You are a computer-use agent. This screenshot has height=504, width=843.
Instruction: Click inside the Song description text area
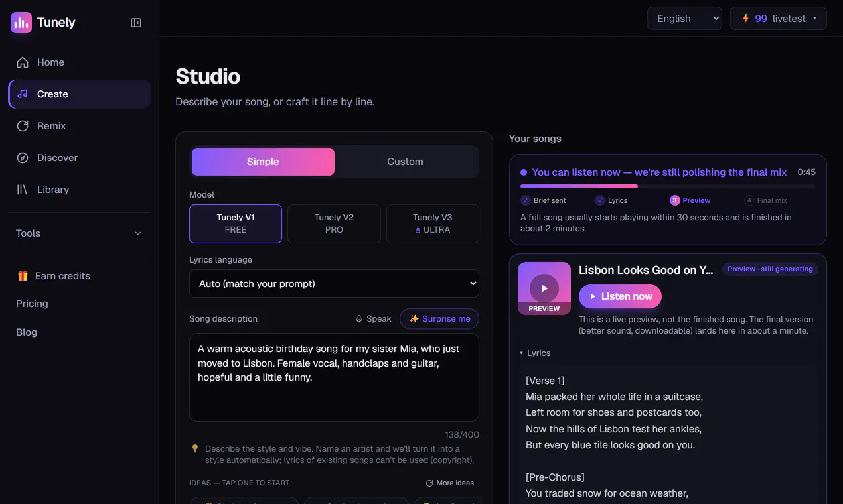(x=334, y=377)
